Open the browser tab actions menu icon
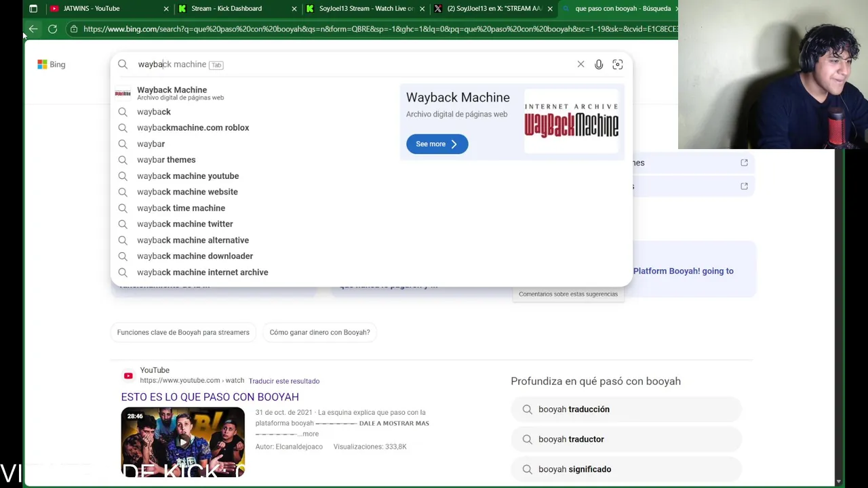Viewport: 868px width, 488px height. click(x=33, y=9)
